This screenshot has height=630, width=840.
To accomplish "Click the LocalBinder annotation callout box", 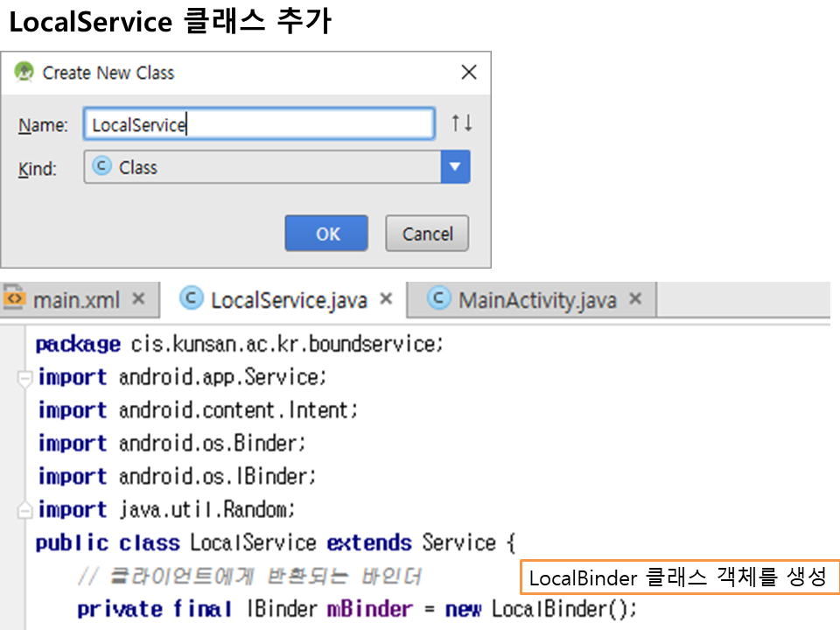I will pos(679,577).
